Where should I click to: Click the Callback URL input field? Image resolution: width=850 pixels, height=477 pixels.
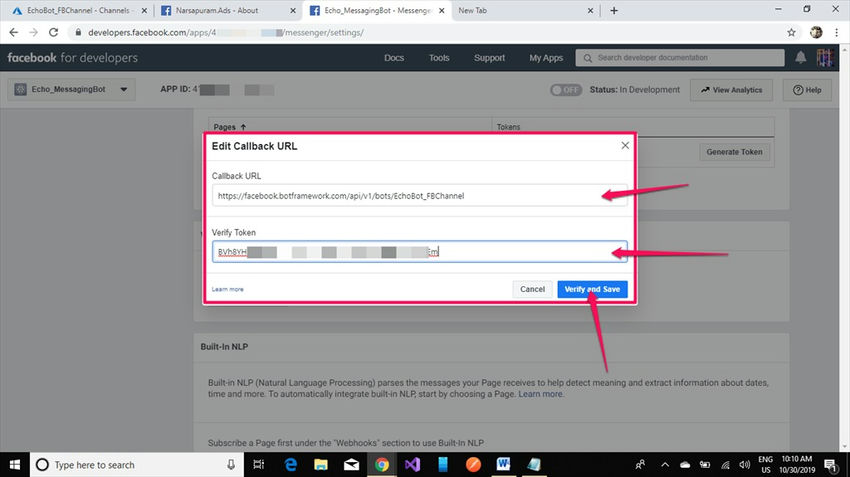coord(420,196)
